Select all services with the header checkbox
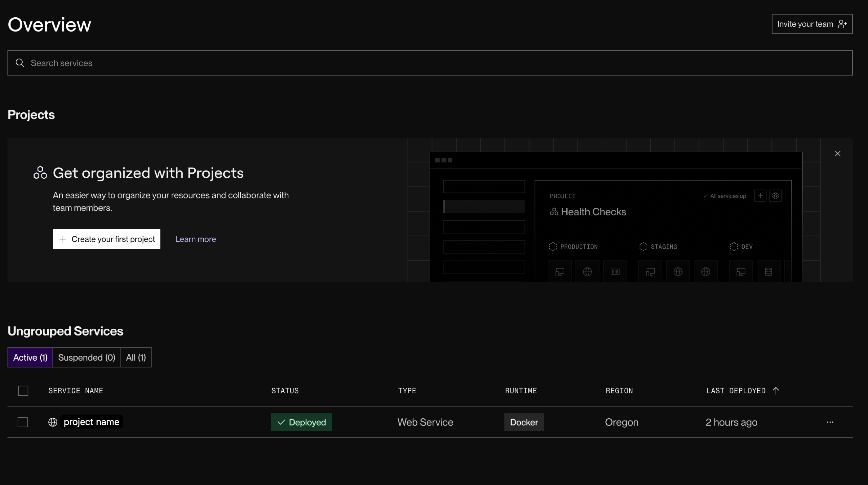Screen dimensions: 868x485 click(x=23, y=390)
